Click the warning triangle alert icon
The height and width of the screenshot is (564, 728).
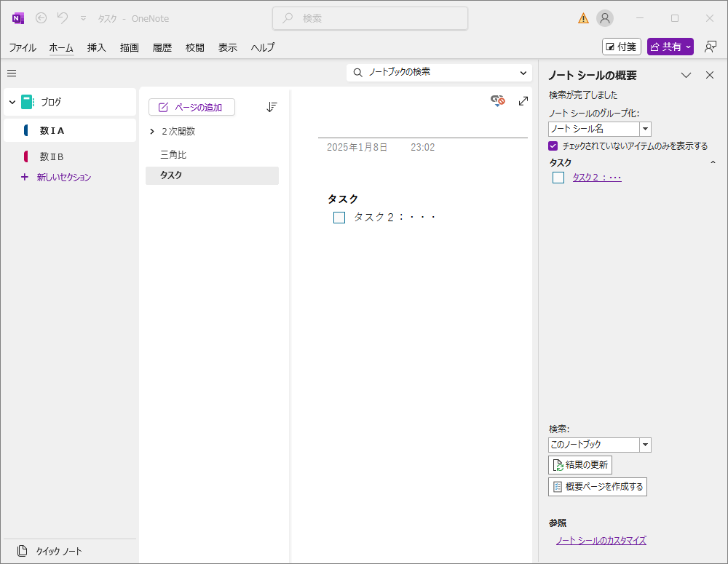point(583,18)
